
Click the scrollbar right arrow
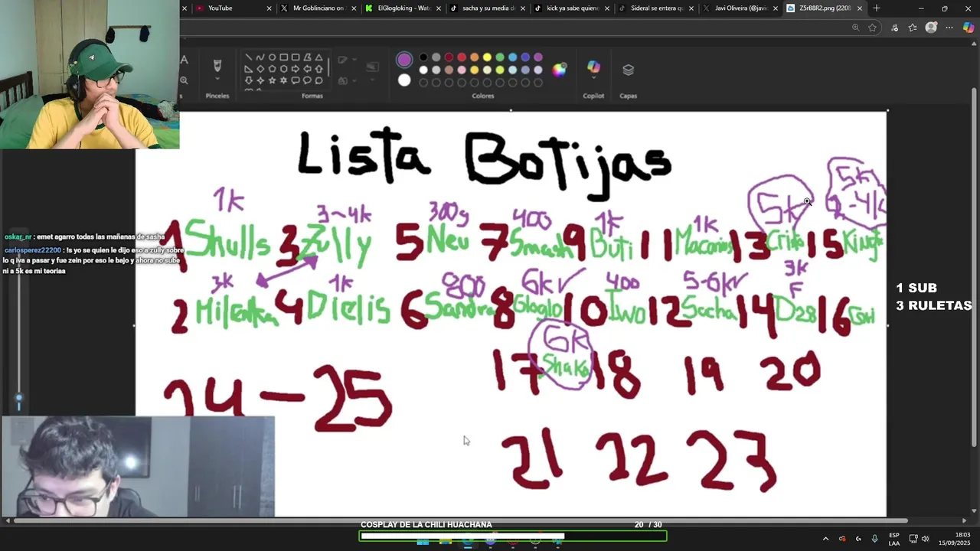(964, 520)
